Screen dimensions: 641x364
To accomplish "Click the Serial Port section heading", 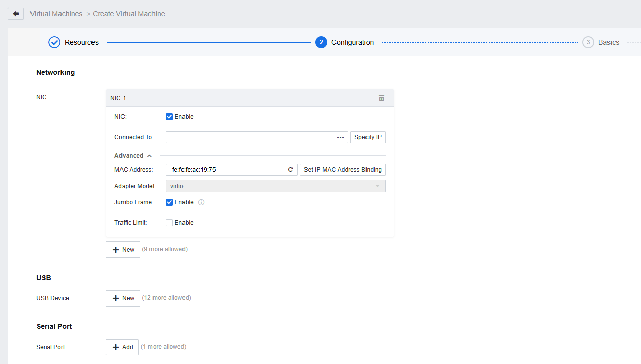I will click(54, 326).
